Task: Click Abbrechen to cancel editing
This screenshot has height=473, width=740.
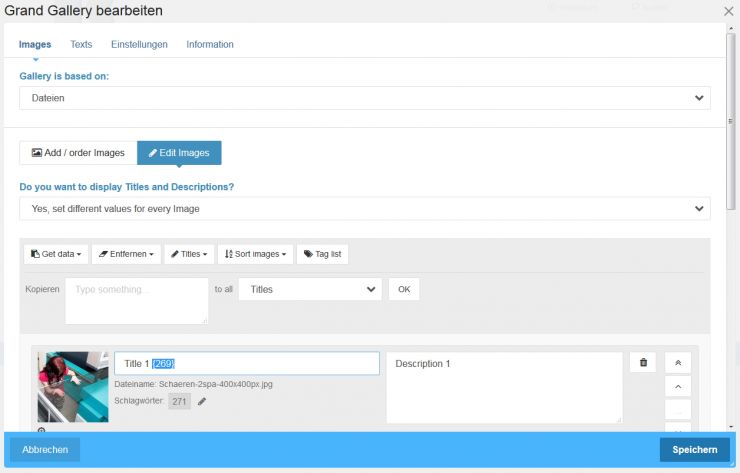Action: (45, 450)
